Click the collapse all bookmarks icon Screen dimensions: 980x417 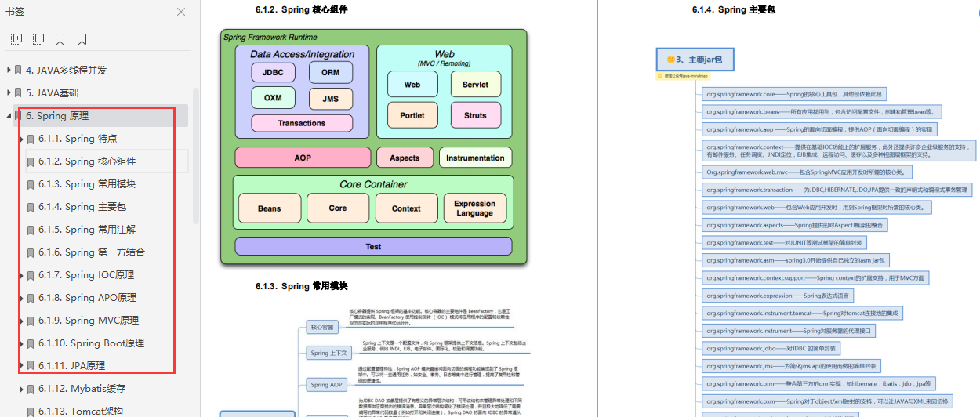(38, 38)
